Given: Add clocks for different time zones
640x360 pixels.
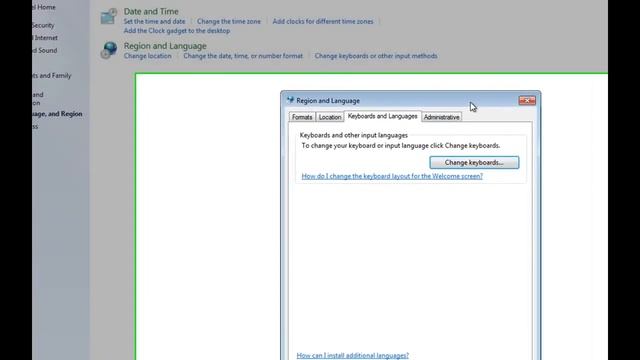Looking at the screenshot, I should click(x=323, y=22).
